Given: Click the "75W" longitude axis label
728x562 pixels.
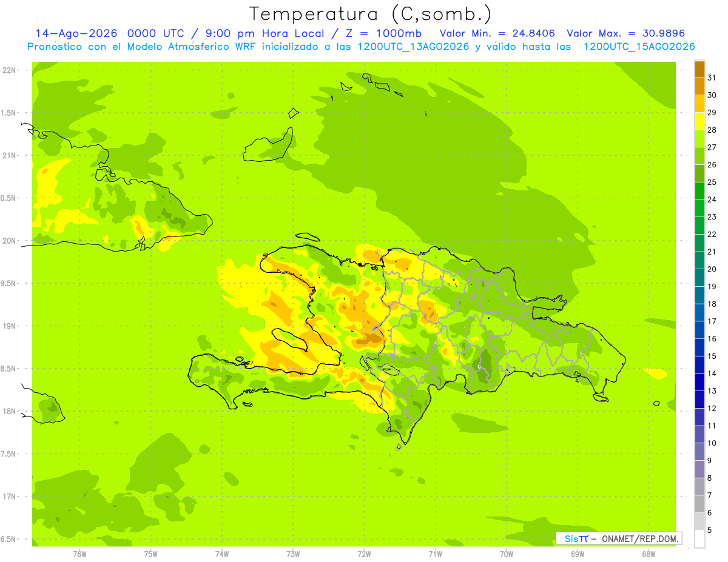Looking at the screenshot, I should 151,554.
